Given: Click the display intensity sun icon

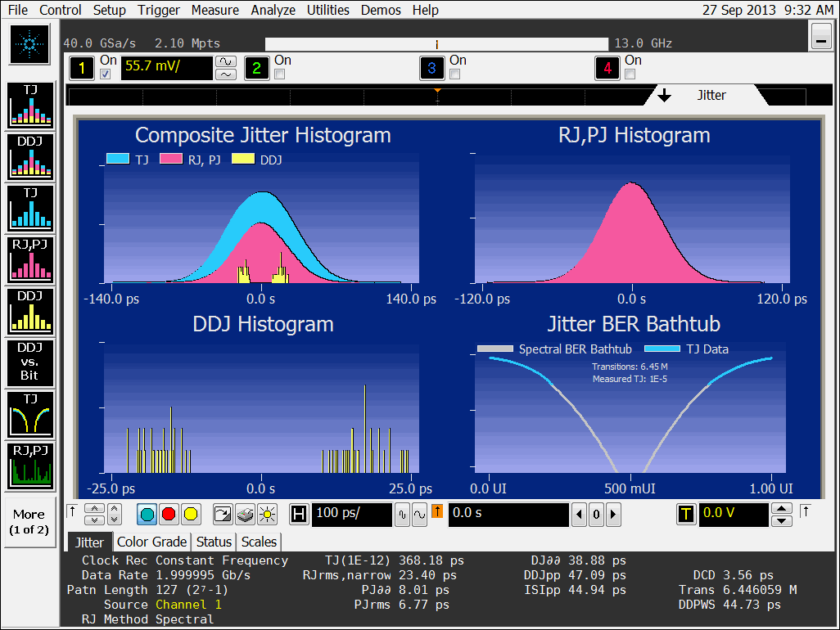Looking at the screenshot, I should tap(267, 515).
